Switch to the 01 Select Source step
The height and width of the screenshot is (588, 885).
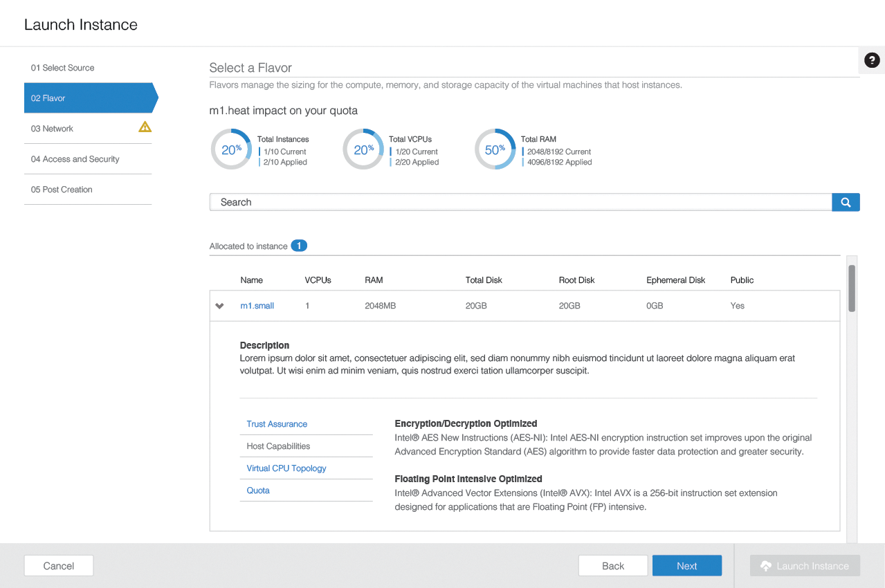pyautogui.click(x=62, y=67)
